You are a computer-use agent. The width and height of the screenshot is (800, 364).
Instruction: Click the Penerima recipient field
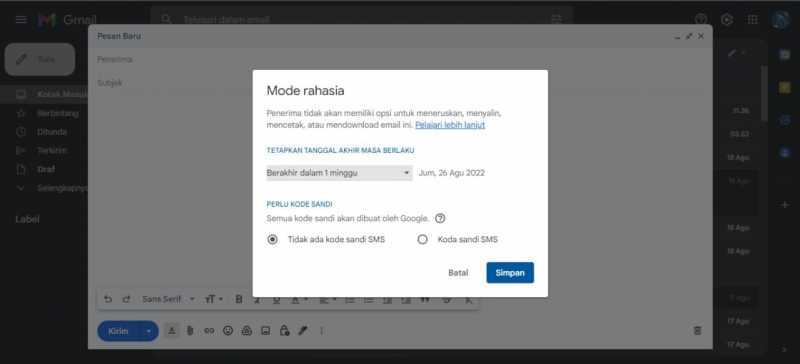coord(400,60)
